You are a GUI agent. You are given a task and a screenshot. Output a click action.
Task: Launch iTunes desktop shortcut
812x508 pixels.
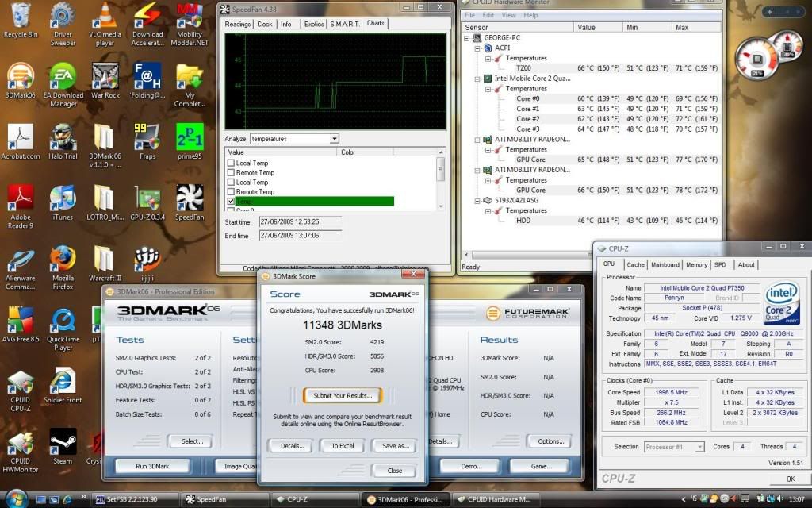(x=63, y=203)
